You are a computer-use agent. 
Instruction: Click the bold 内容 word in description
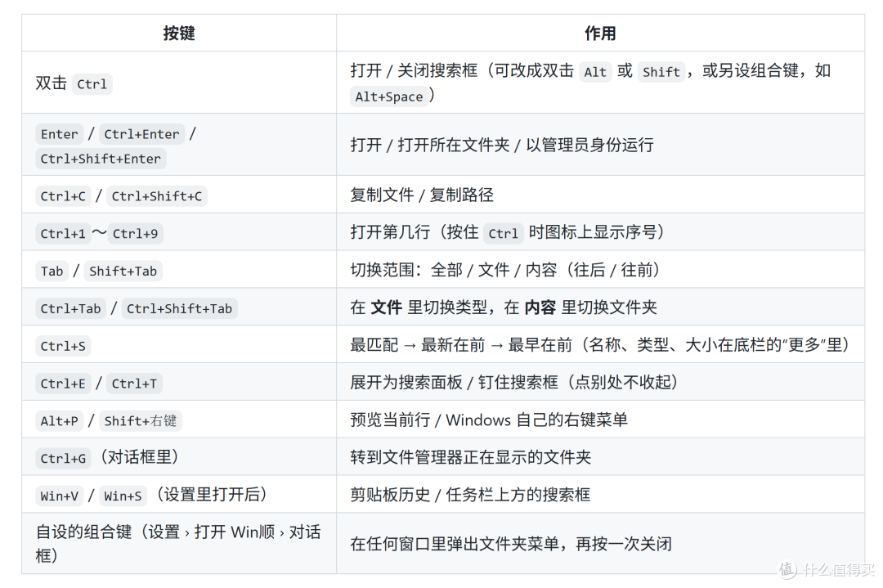click(x=540, y=307)
